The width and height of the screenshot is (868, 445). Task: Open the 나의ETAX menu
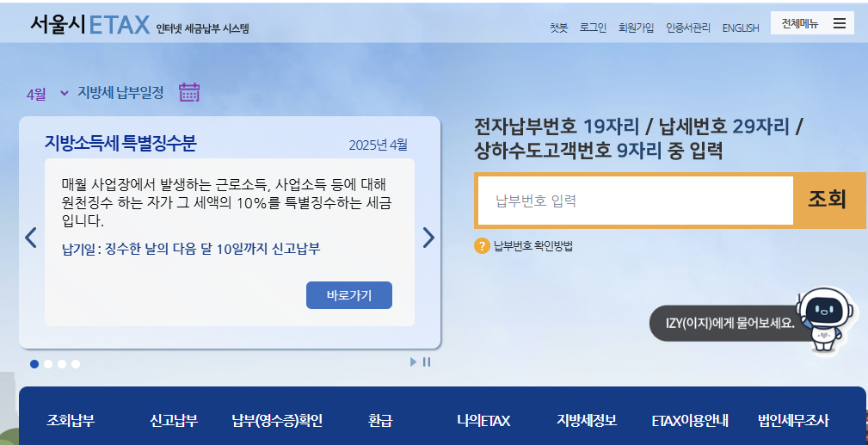pyautogui.click(x=483, y=421)
